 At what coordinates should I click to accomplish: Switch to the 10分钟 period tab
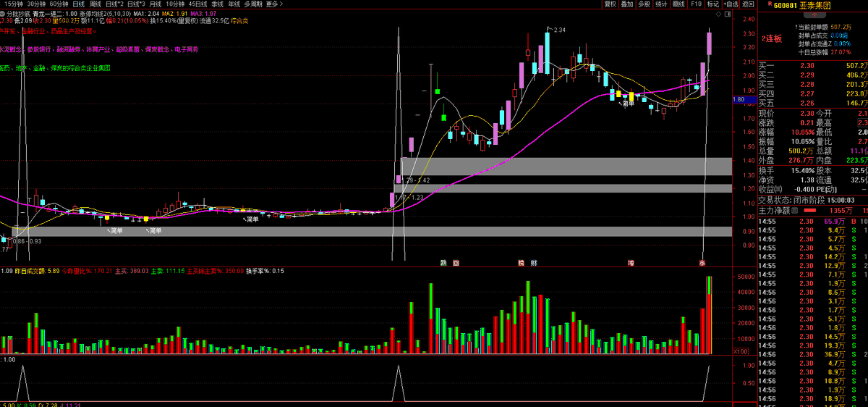point(175,4)
